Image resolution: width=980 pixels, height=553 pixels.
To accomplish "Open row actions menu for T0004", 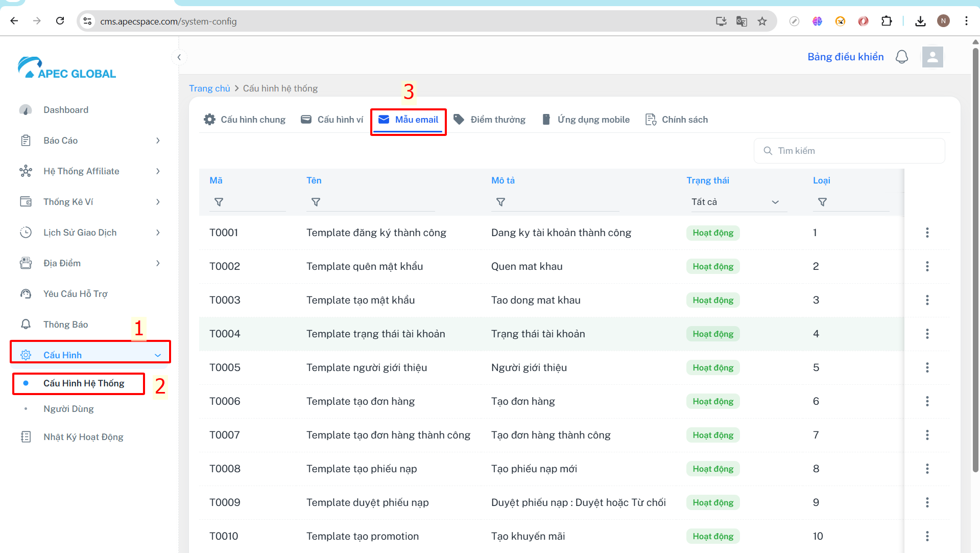I will point(927,334).
